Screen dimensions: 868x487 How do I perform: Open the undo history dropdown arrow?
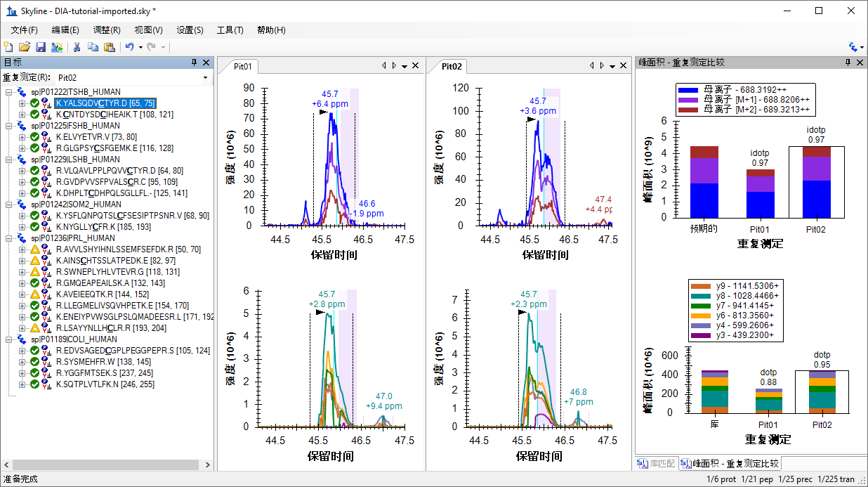pyautogui.click(x=140, y=47)
